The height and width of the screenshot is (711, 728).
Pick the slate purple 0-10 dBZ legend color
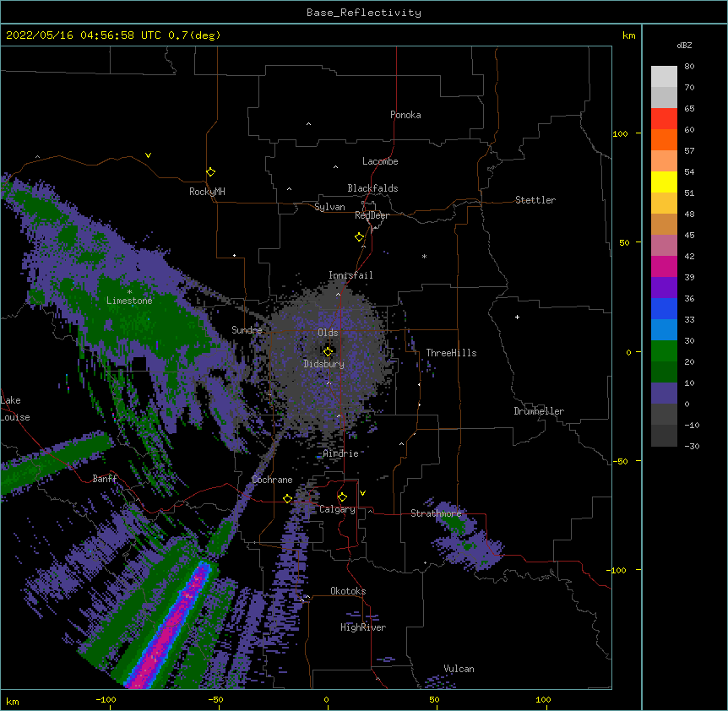(664, 393)
